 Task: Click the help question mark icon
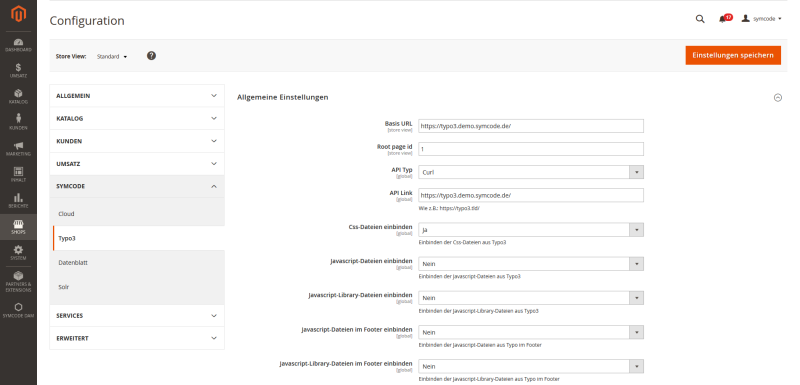coord(151,56)
